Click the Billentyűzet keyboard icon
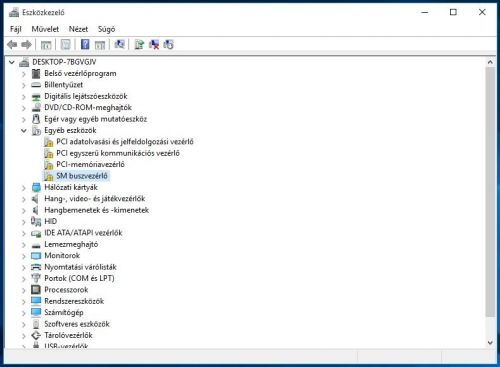Image resolution: width=500 pixels, height=367 pixels. click(36, 85)
